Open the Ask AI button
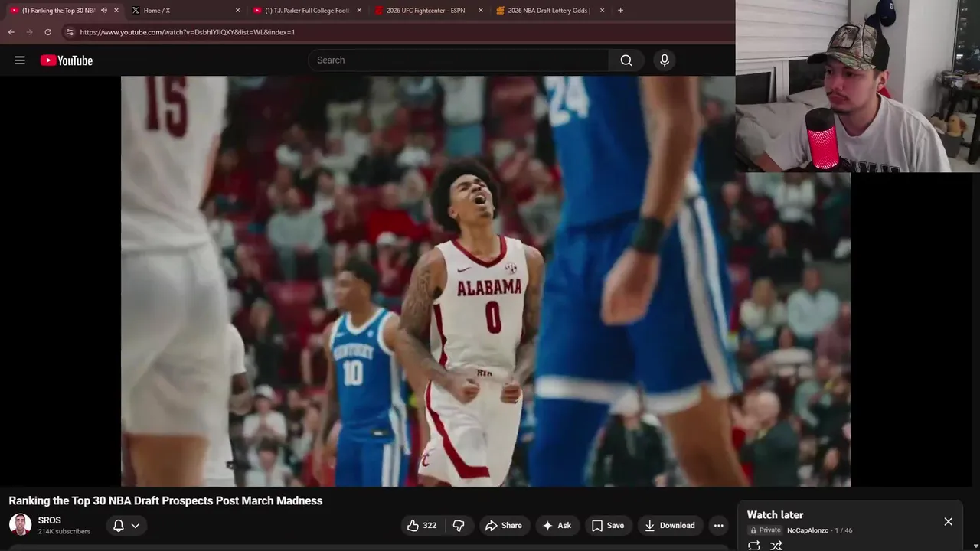 557,525
